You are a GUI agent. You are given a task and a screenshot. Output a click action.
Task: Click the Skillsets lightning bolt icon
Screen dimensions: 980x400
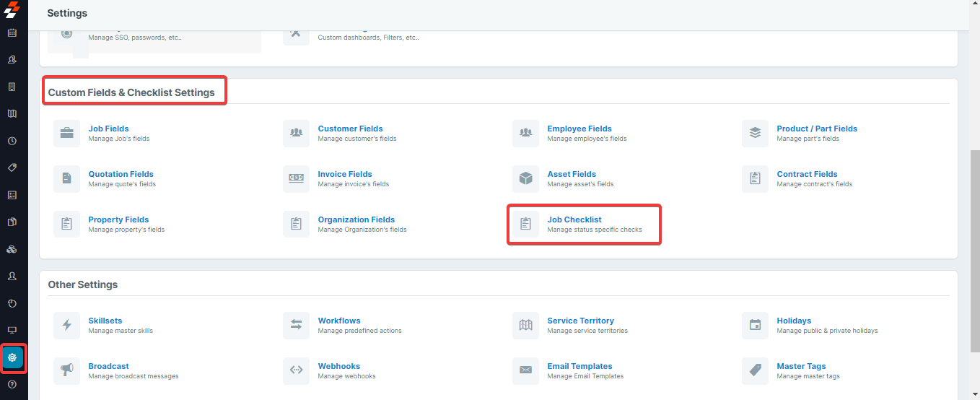click(67, 326)
